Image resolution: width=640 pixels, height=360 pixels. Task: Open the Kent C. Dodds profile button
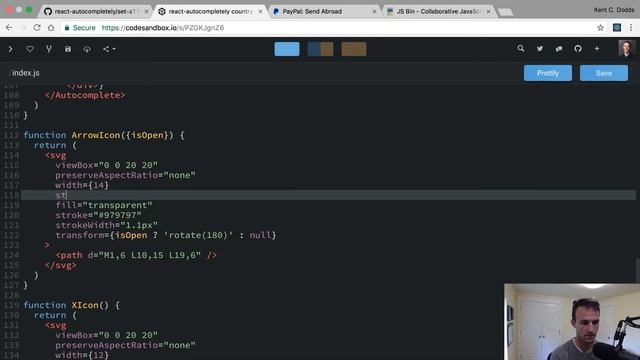(613, 10)
